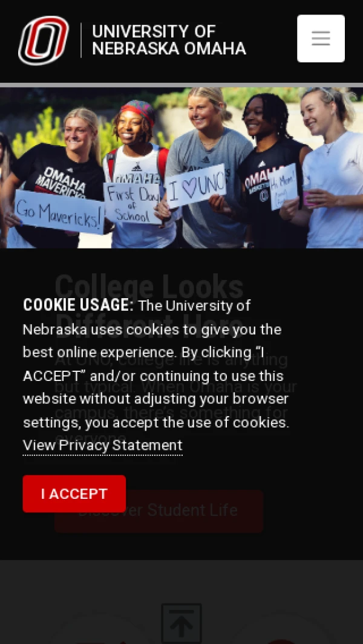Click the back-to-top arrow icon
The height and width of the screenshot is (644, 363).
[181, 623]
